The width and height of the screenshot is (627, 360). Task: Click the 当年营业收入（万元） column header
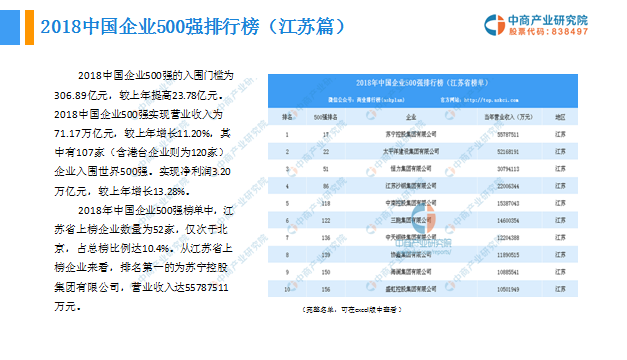(x=508, y=117)
